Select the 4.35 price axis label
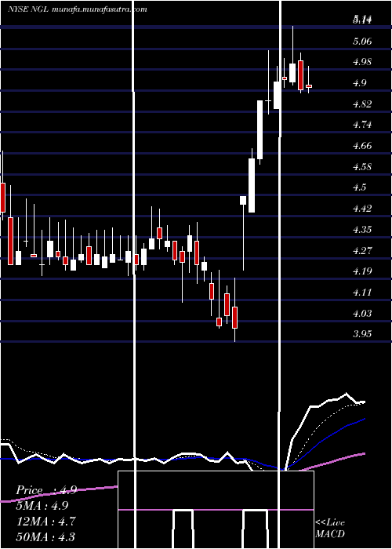The width and height of the screenshot is (392, 549). click(362, 230)
